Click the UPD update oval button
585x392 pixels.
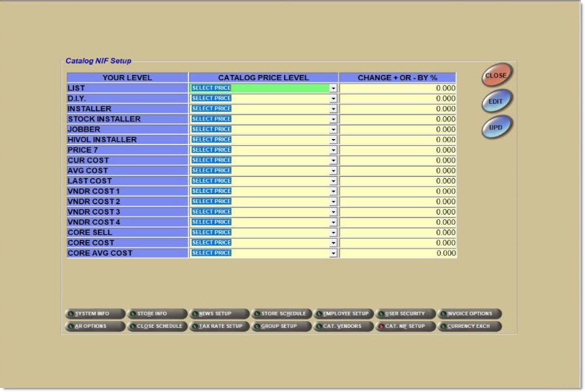click(x=496, y=126)
